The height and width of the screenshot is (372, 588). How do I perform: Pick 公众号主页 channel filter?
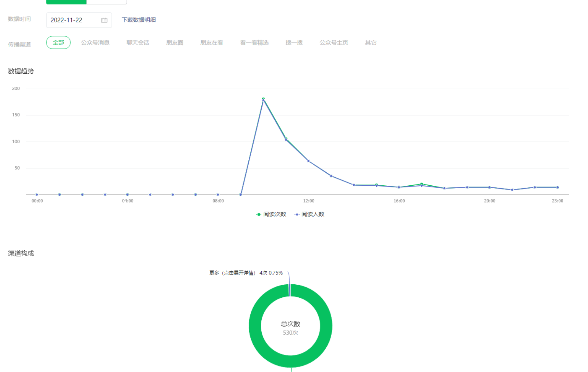tap(334, 43)
